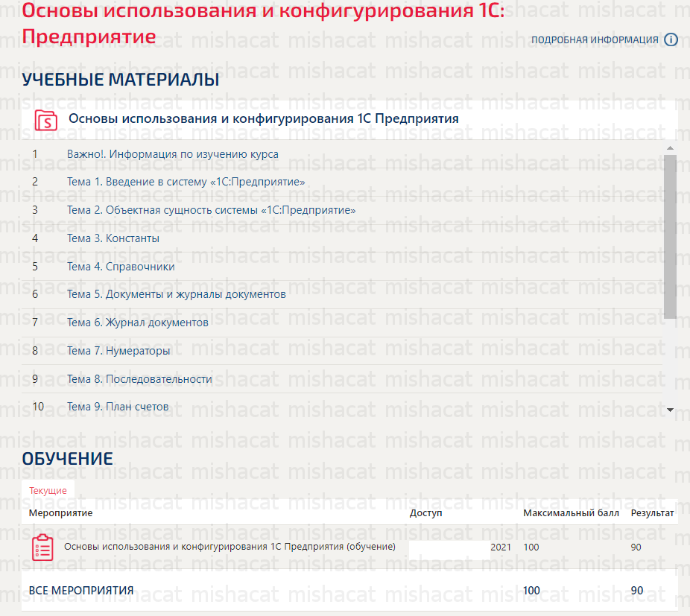Click the materials list scroll up arrow
Image resolution: width=690 pixels, height=616 pixels.
[670, 148]
